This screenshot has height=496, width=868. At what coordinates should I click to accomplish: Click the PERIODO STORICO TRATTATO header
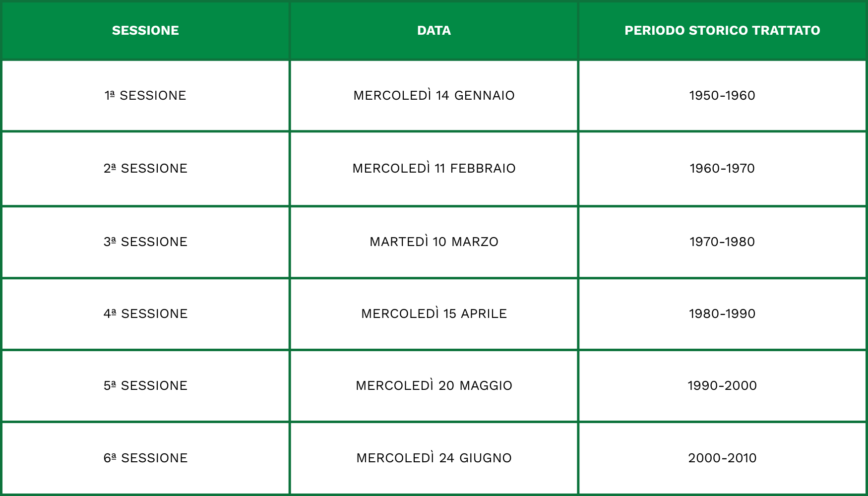(x=722, y=31)
